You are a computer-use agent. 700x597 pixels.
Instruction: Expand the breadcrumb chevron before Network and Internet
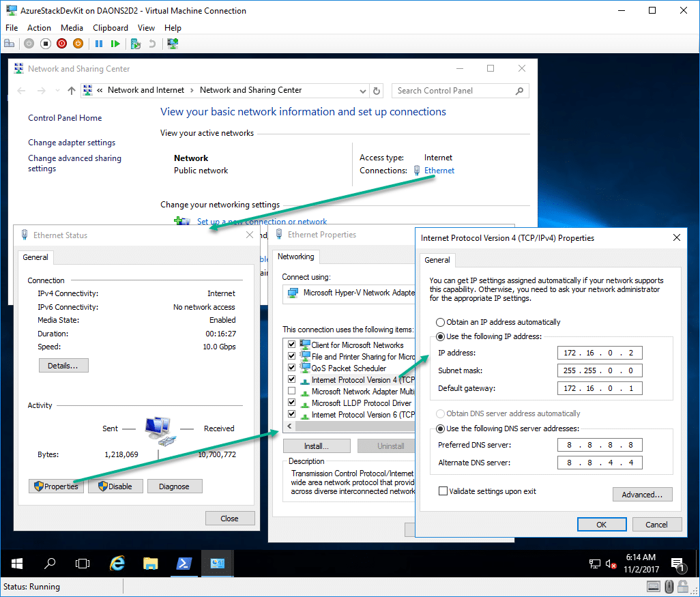[x=100, y=90]
